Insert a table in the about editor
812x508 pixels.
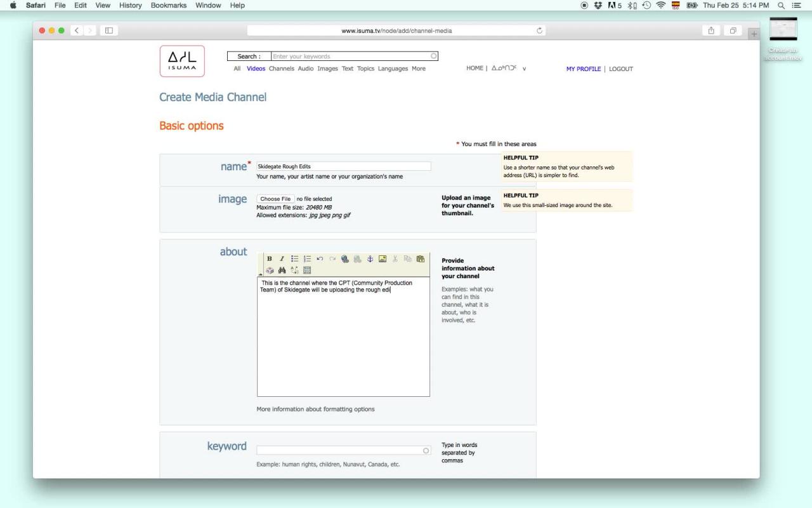coord(308,270)
